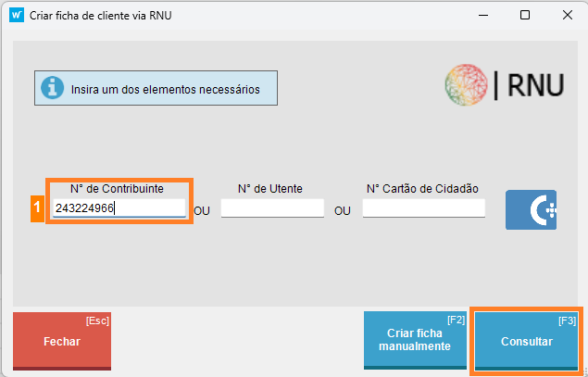
Task: Close the window using the title bar X
Action: click(567, 15)
